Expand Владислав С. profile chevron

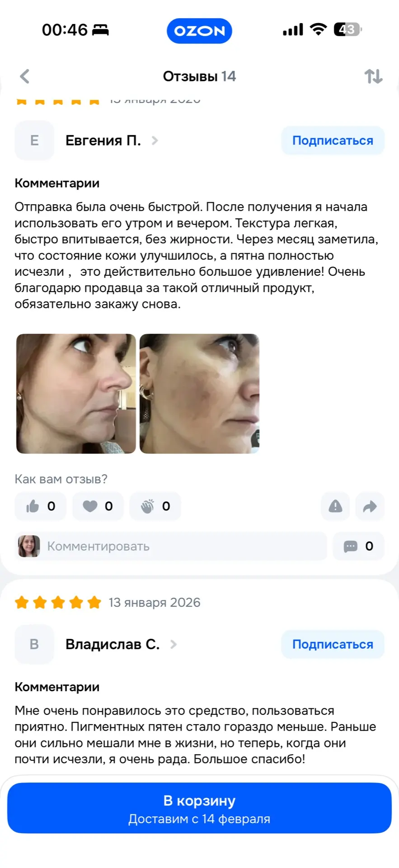click(174, 644)
